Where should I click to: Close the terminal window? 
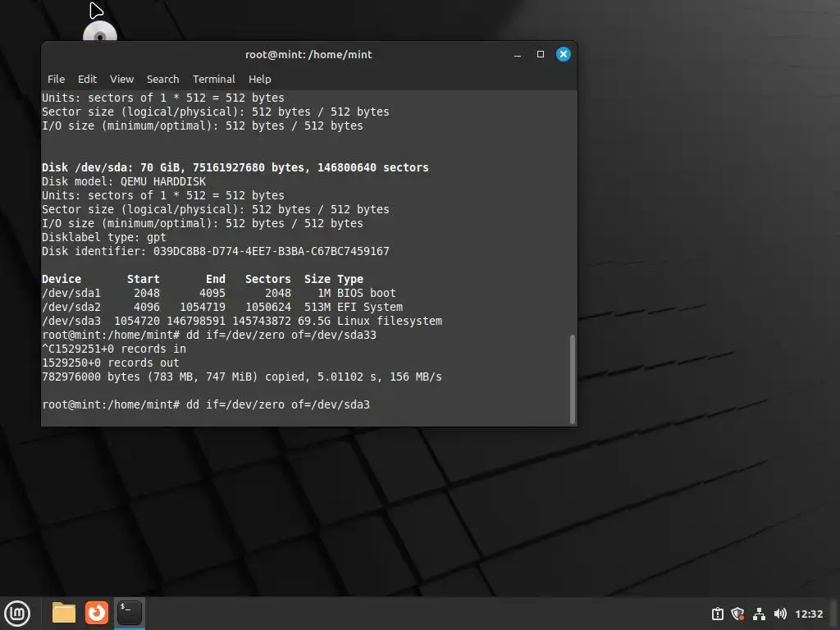(x=563, y=54)
